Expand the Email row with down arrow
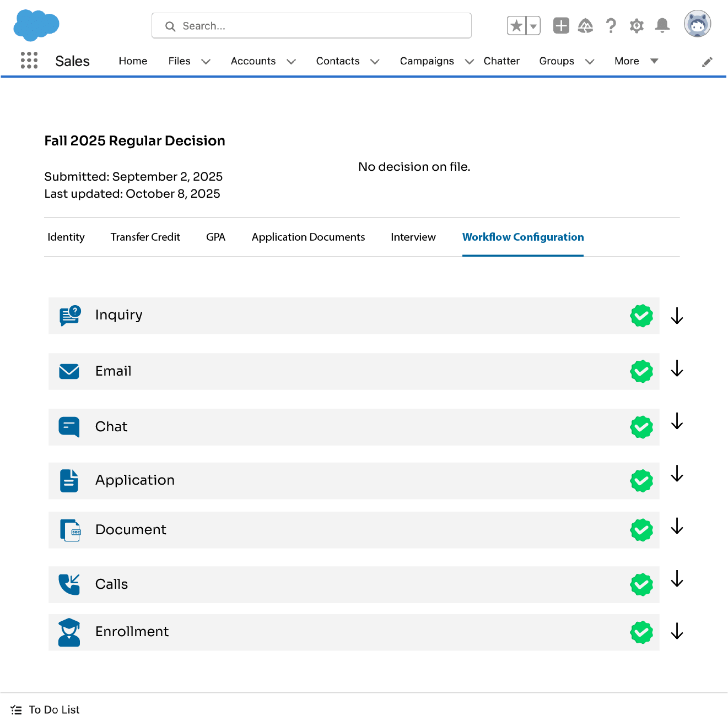The width and height of the screenshot is (728, 727). point(677,369)
